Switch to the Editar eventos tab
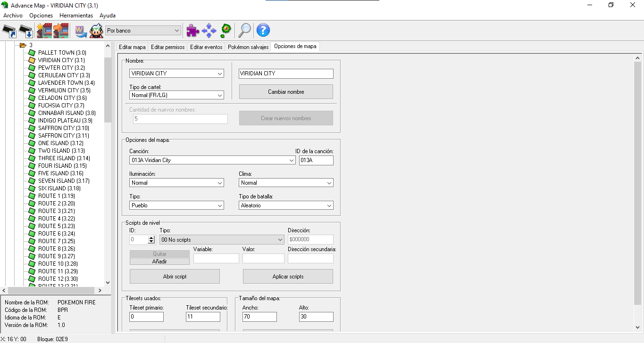Image resolution: width=644 pixels, height=343 pixels. point(206,47)
